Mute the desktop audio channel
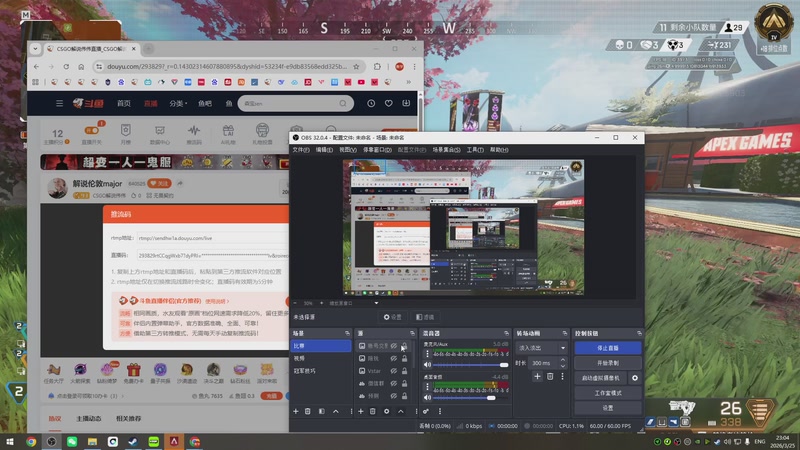 coord(428,397)
